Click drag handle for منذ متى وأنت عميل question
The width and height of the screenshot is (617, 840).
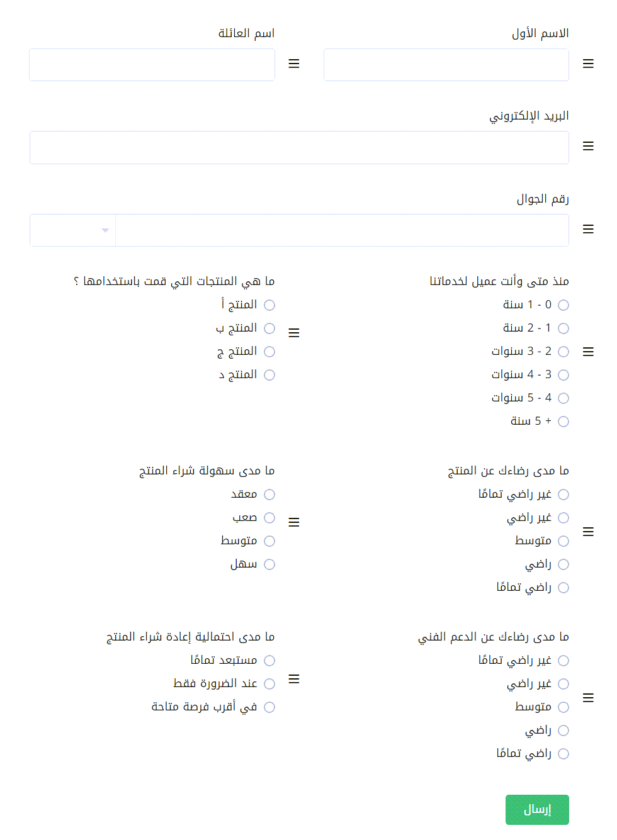pos(588,352)
